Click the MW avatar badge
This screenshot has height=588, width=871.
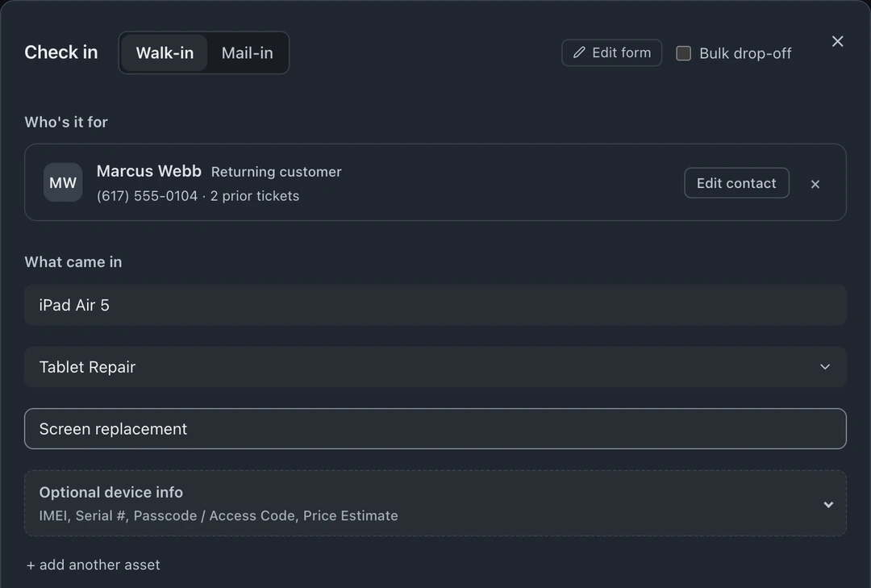tap(63, 182)
